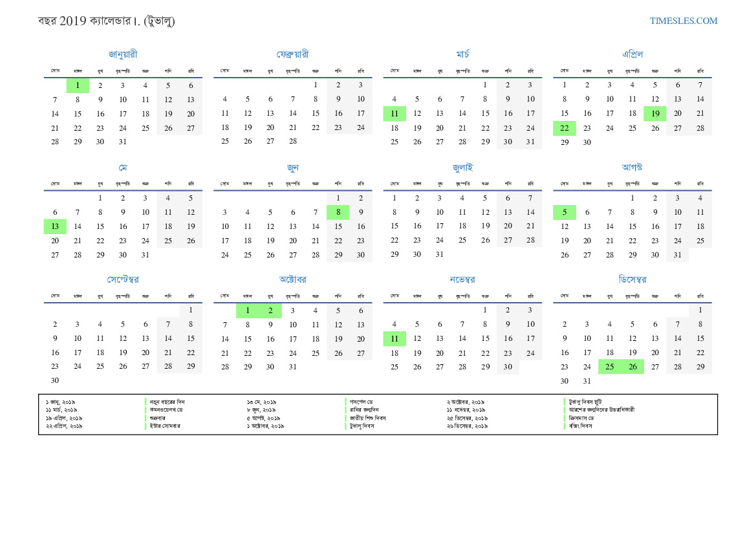Click highlighted April 22 Easter Monday
The width and height of the screenshot is (756, 535).
click(x=565, y=128)
